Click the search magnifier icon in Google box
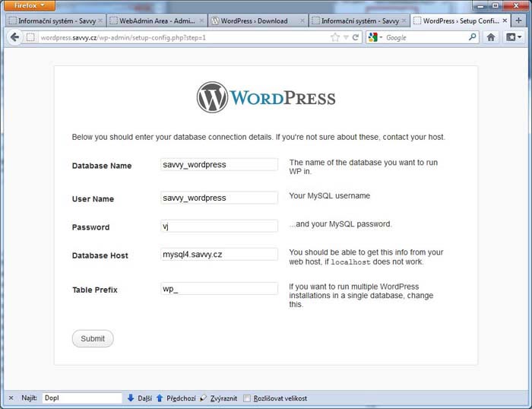The width and height of the screenshot is (532, 409). [x=472, y=37]
